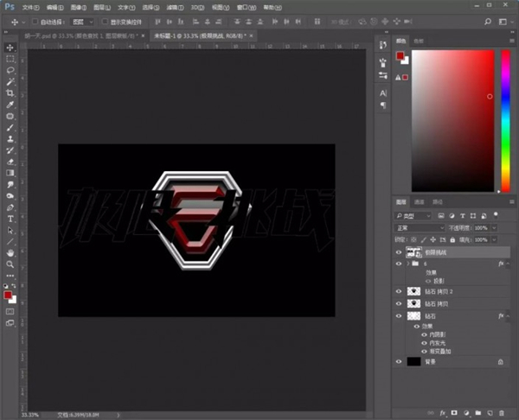
Task: Select the Eyedropper tool
Action: pos(10,105)
